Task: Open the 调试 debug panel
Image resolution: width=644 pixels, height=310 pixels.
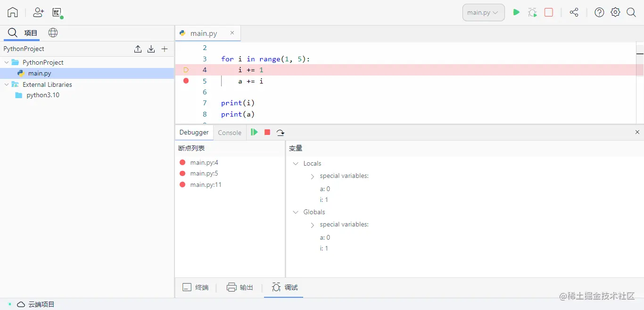Action: point(285,287)
